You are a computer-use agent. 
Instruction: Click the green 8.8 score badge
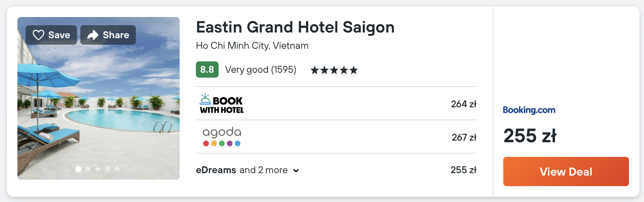click(207, 70)
